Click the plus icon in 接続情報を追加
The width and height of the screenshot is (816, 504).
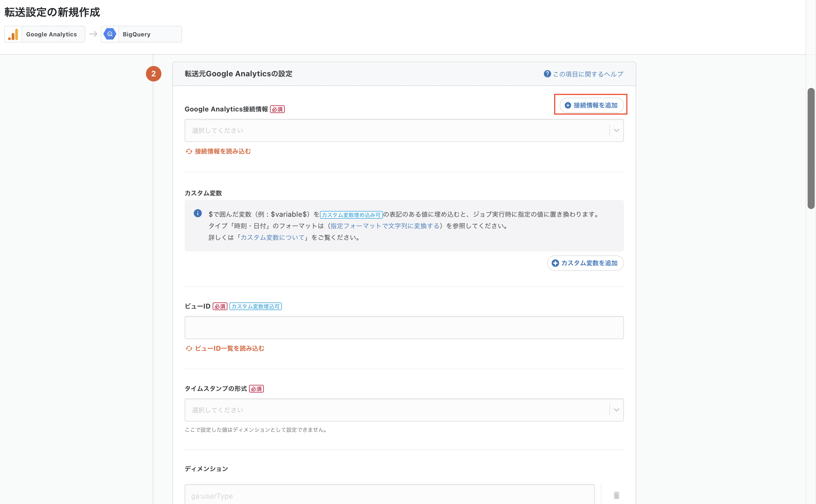[568, 105]
